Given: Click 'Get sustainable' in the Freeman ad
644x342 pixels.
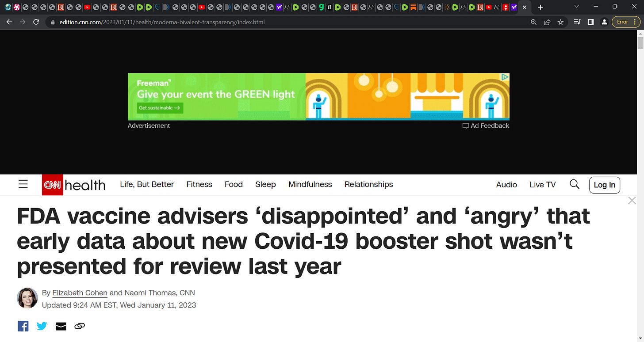Looking at the screenshot, I should point(160,108).
